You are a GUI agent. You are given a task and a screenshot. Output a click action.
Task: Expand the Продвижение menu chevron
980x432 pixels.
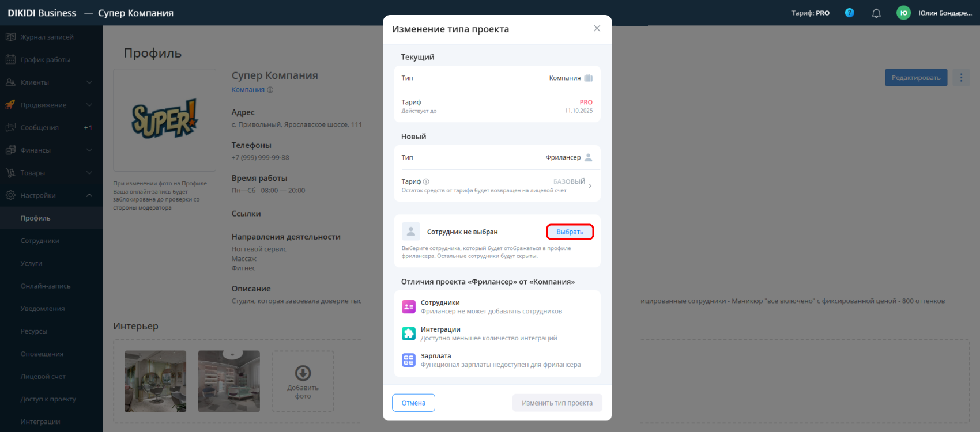[89, 105]
